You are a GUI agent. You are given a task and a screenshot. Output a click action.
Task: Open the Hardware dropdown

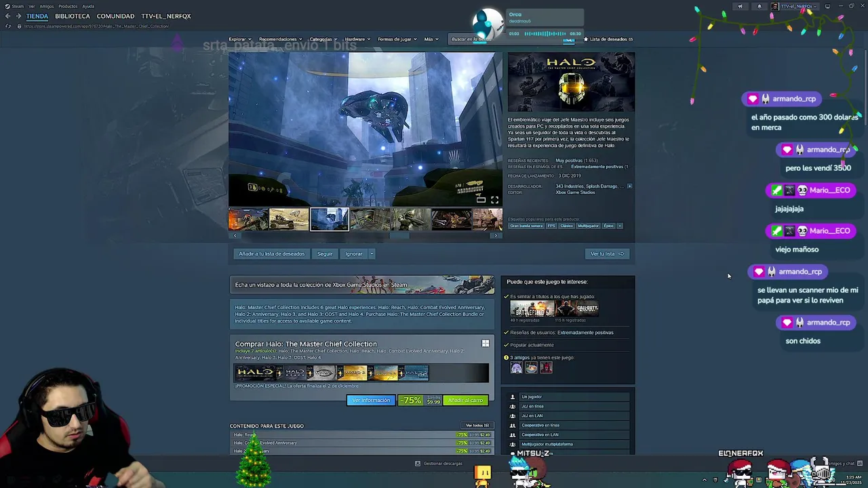click(357, 39)
